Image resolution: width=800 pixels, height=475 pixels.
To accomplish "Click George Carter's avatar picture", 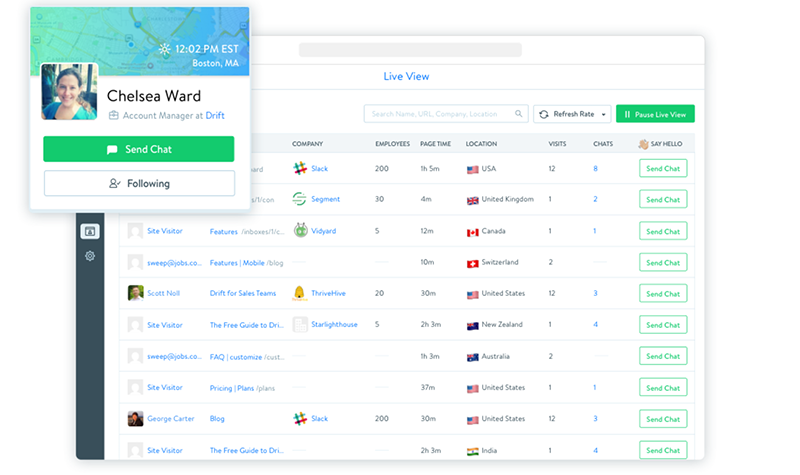I will point(135,419).
